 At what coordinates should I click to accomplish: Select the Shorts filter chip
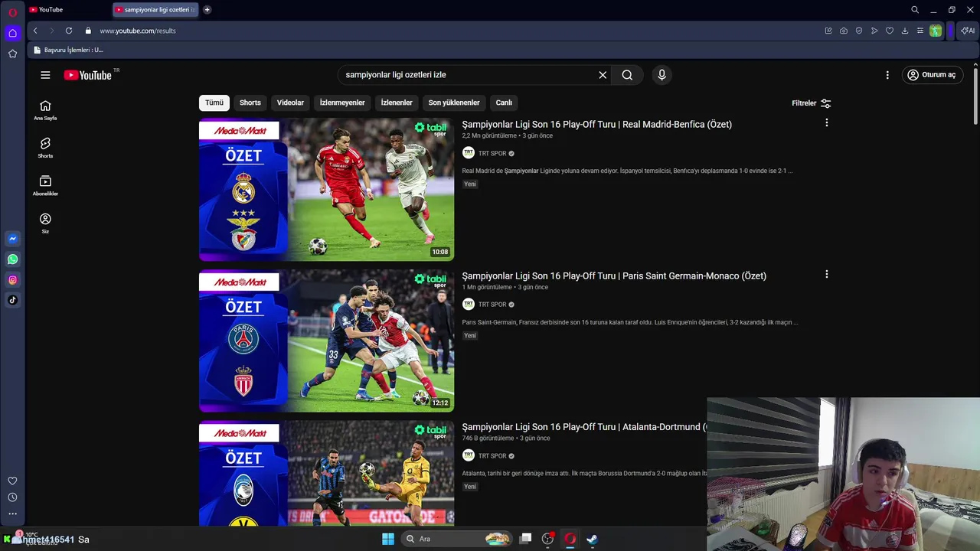pos(250,103)
